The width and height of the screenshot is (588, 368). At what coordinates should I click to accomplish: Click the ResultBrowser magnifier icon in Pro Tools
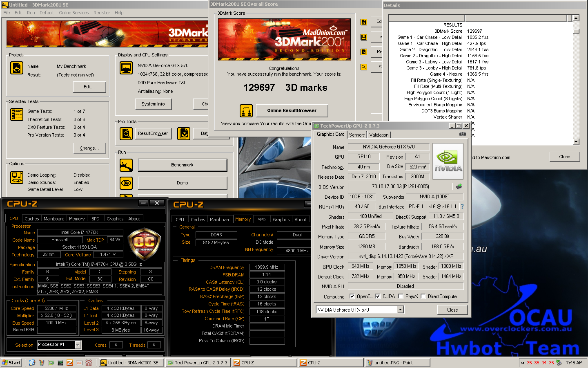point(126,134)
